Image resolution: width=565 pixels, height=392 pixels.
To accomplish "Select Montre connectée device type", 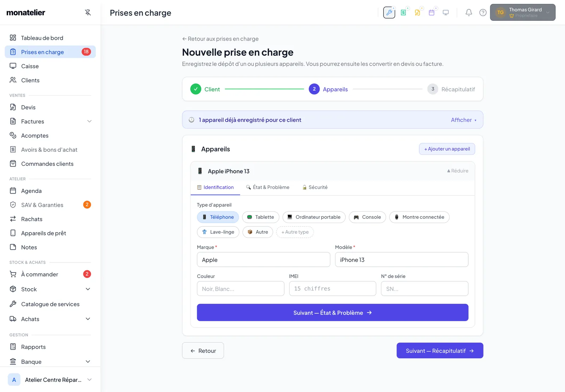I will point(419,217).
